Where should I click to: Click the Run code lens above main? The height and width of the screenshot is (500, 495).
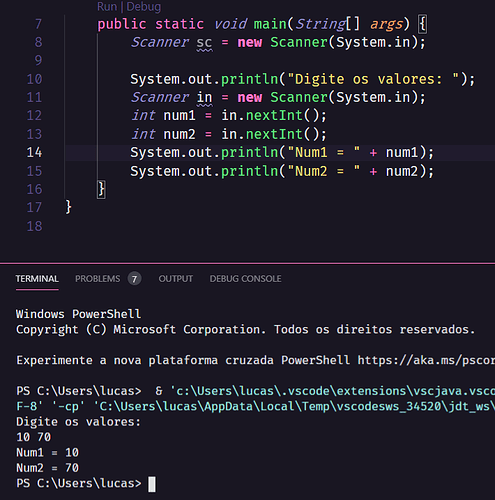(x=107, y=6)
